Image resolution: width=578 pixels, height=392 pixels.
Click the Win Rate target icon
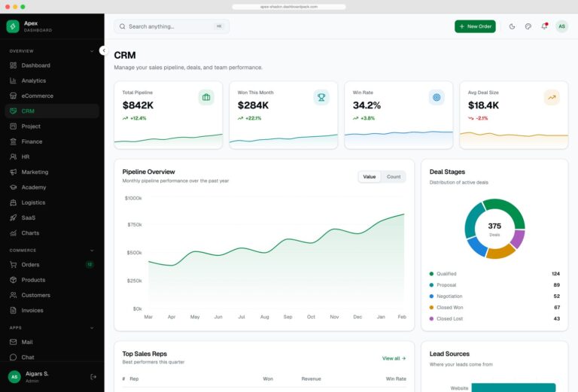pos(437,97)
